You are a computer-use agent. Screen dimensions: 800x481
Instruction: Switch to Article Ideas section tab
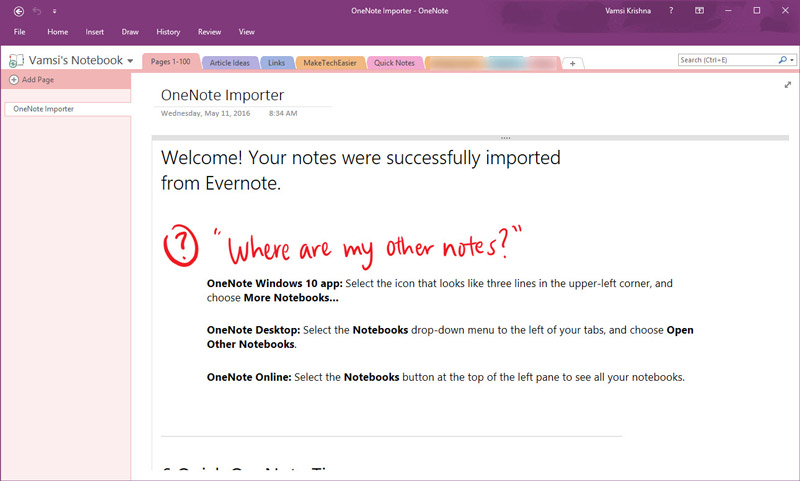(230, 63)
